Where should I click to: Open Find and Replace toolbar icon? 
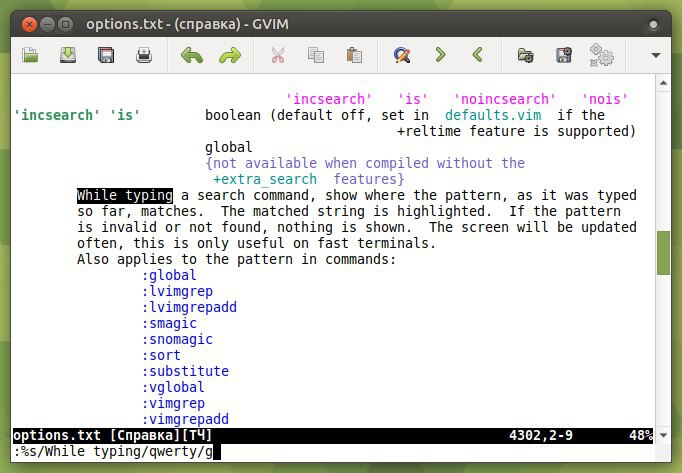[x=402, y=55]
